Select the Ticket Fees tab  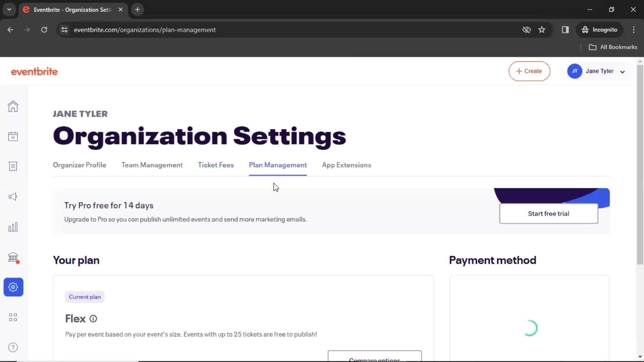(216, 165)
